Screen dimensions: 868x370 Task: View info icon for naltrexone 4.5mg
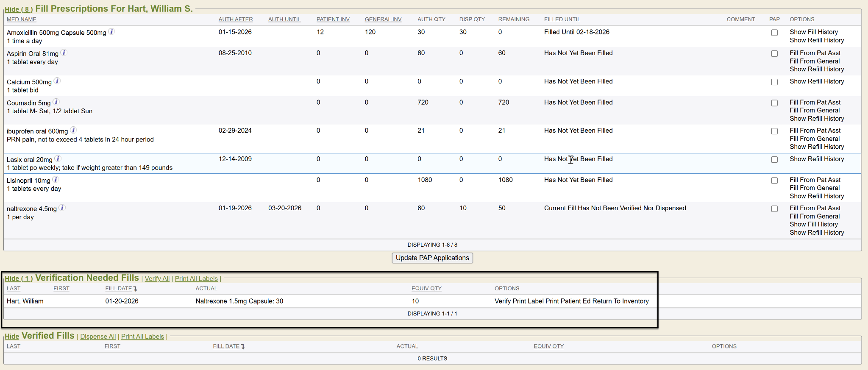pos(62,208)
